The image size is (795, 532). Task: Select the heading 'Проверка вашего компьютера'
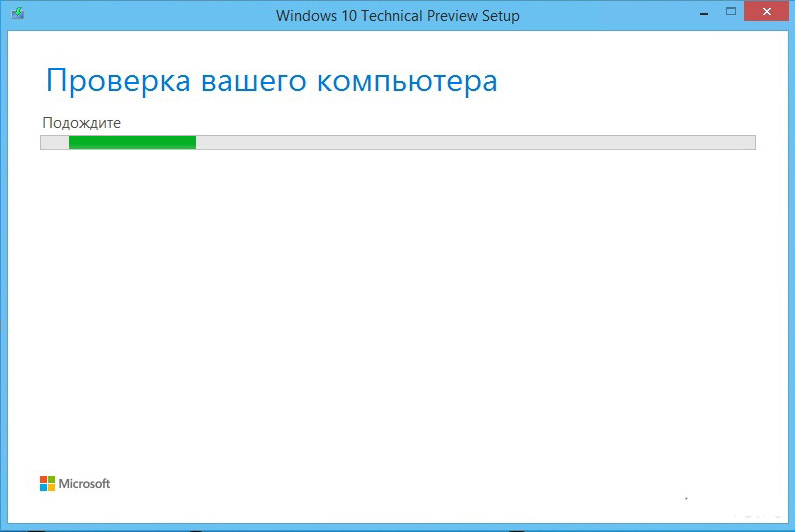click(x=272, y=81)
